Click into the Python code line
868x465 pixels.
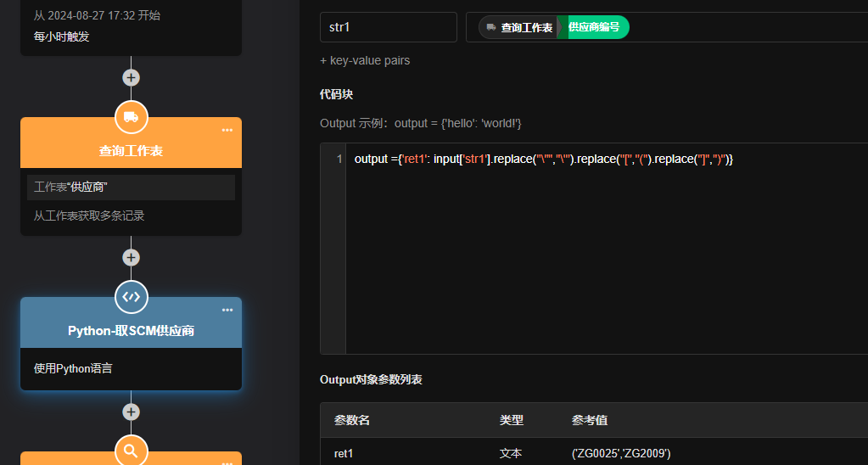tap(543, 160)
